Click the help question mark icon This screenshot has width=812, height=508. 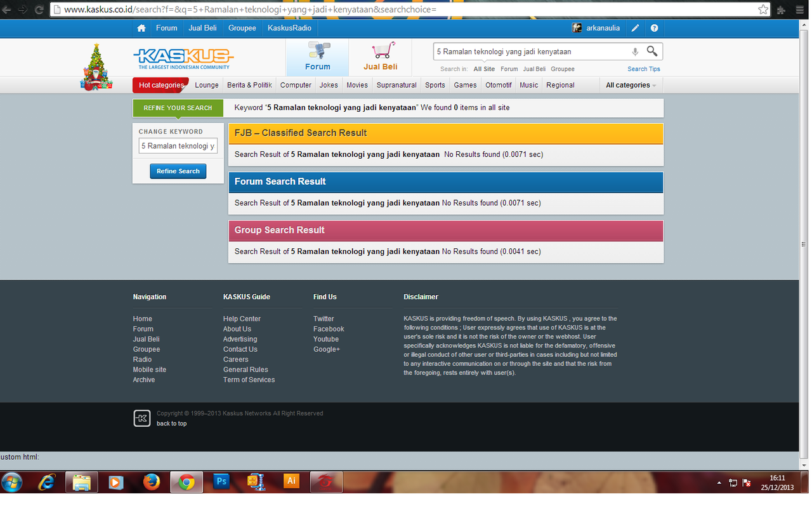tap(655, 28)
